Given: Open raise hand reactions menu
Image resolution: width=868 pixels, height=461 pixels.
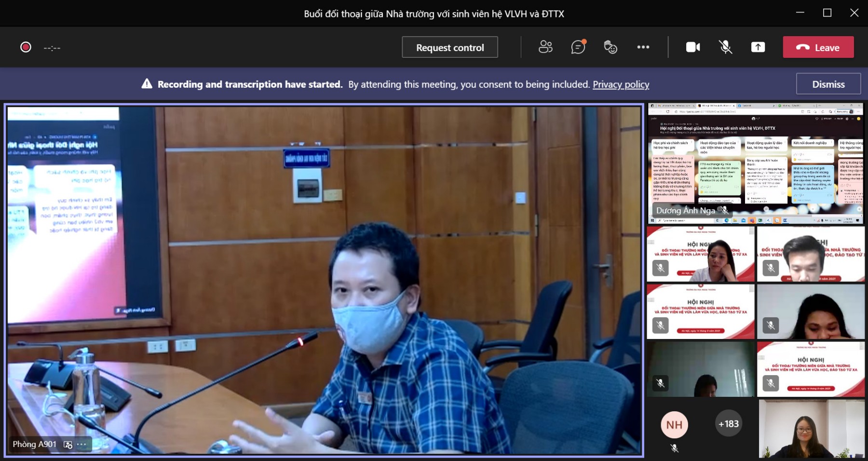Looking at the screenshot, I should [610, 47].
